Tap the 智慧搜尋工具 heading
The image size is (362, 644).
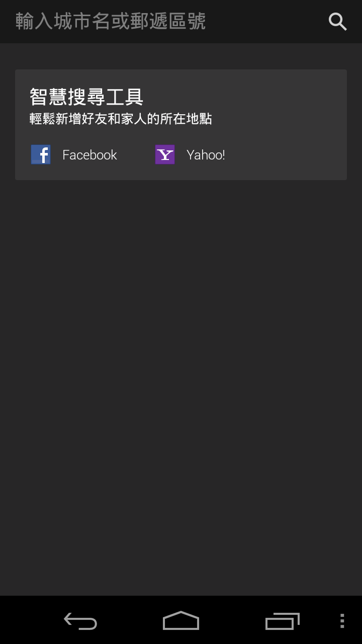[86, 97]
